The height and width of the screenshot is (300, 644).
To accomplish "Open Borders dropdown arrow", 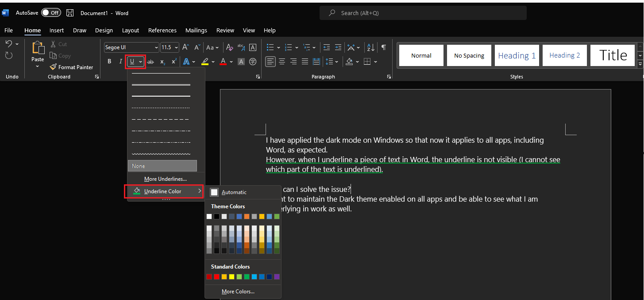I will point(376,62).
